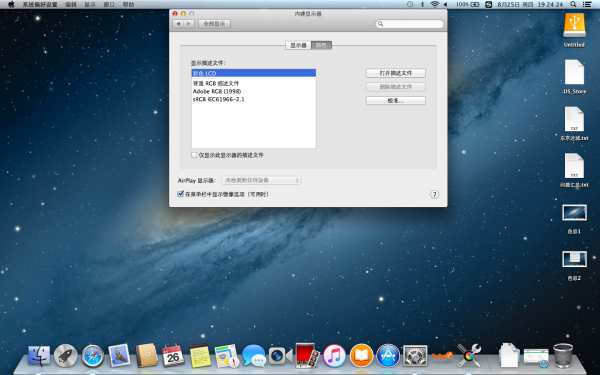Select Adobe RGB (1998) profile
The width and height of the screenshot is (600, 375).
[x=254, y=91]
